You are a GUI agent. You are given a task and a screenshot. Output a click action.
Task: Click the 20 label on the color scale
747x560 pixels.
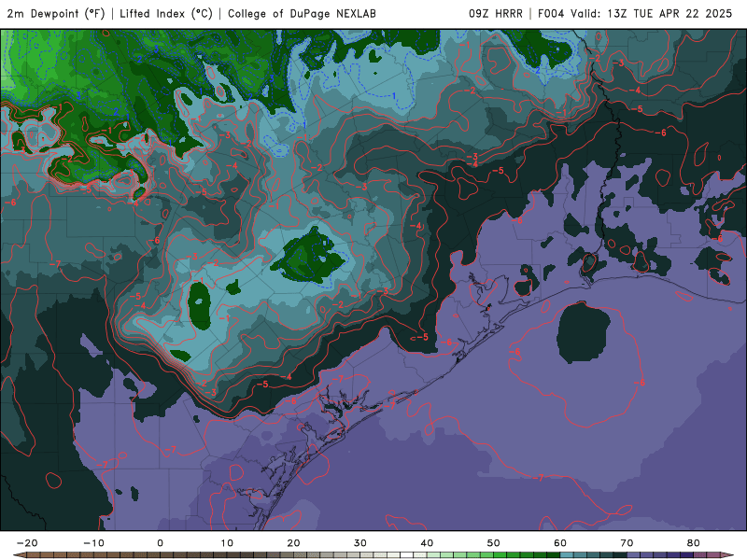click(293, 543)
